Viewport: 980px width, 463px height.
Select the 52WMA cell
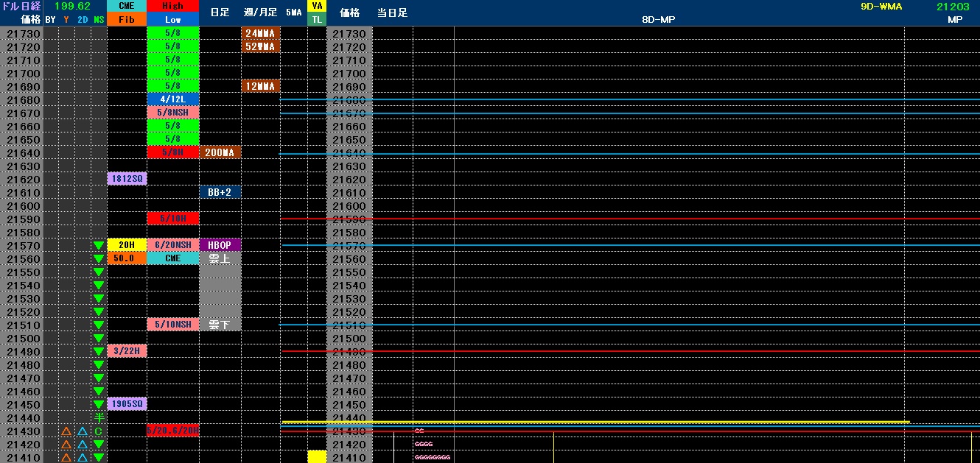[260, 46]
